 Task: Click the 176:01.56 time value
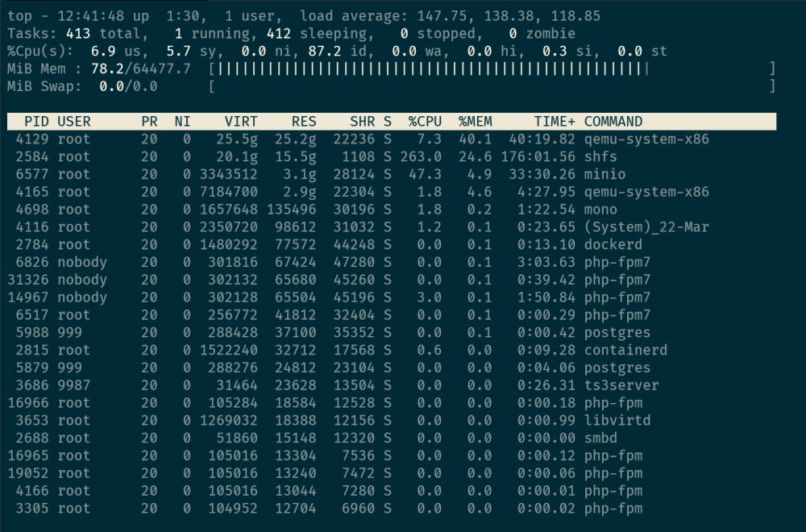pyautogui.click(x=538, y=156)
